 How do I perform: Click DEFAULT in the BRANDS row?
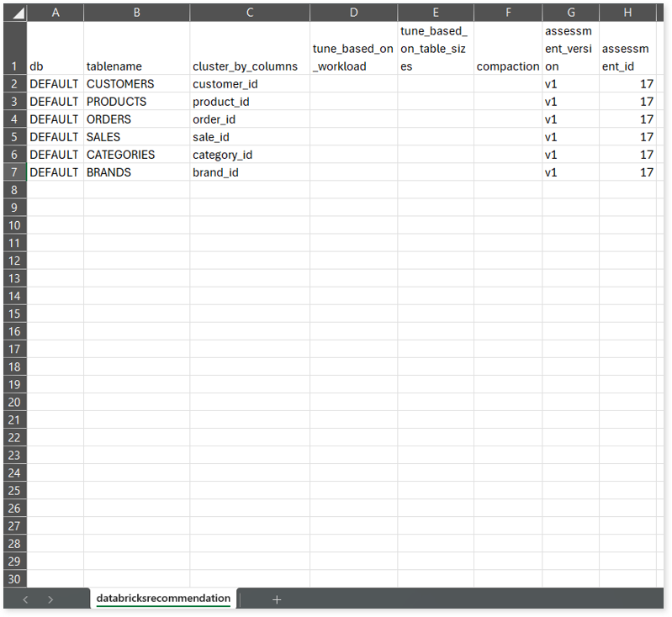[x=56, y=171]
